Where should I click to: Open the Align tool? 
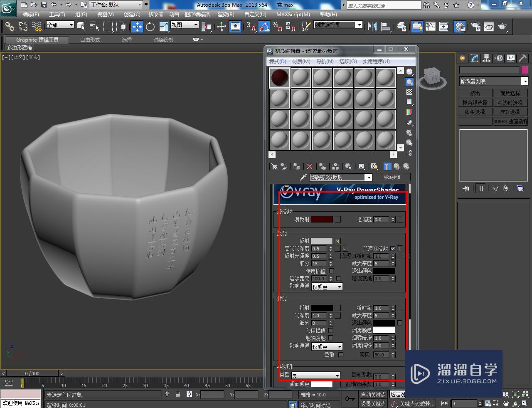pos(386,27)
